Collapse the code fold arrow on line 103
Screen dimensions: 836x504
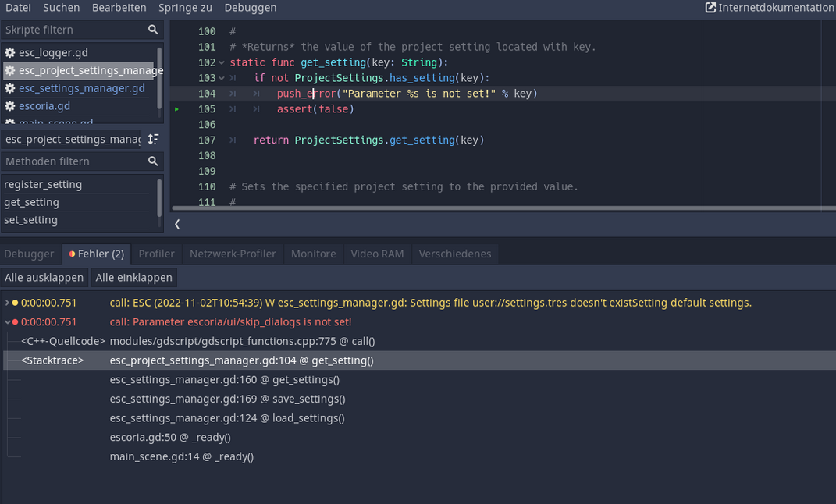[221, 77]
